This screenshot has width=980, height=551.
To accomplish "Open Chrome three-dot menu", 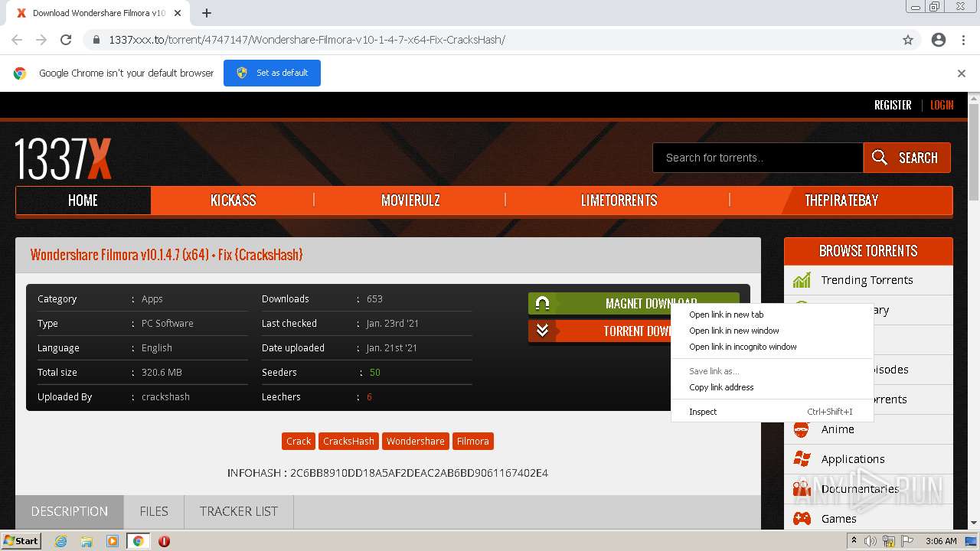I will coord(963,40).
